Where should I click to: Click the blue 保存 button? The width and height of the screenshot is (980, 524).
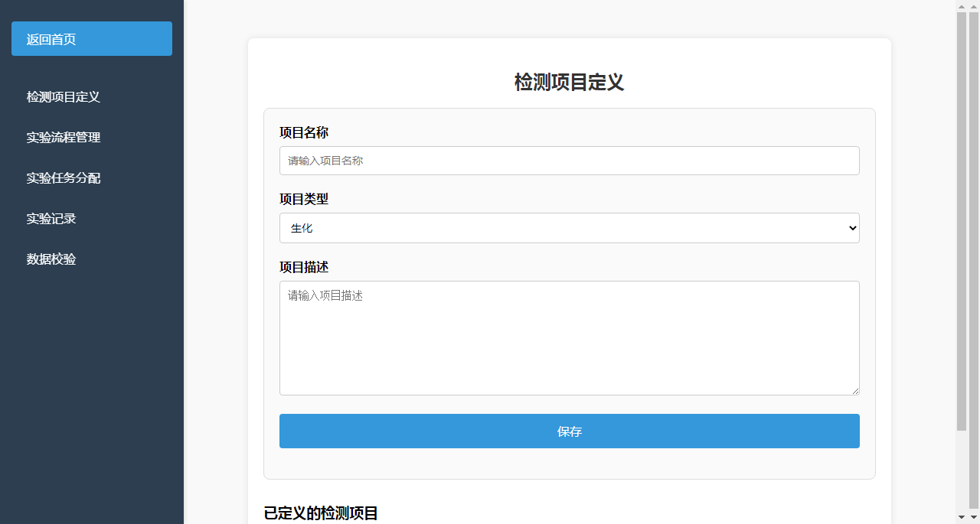pyautogui.click(x=570, y=431)
